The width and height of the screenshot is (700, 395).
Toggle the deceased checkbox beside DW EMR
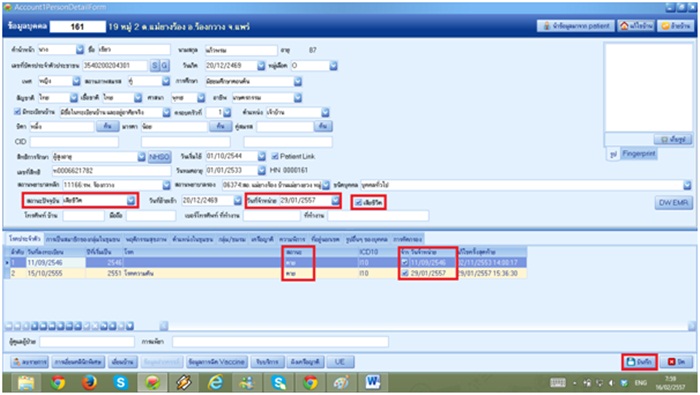pyautogui.click(x=358, y=202)
